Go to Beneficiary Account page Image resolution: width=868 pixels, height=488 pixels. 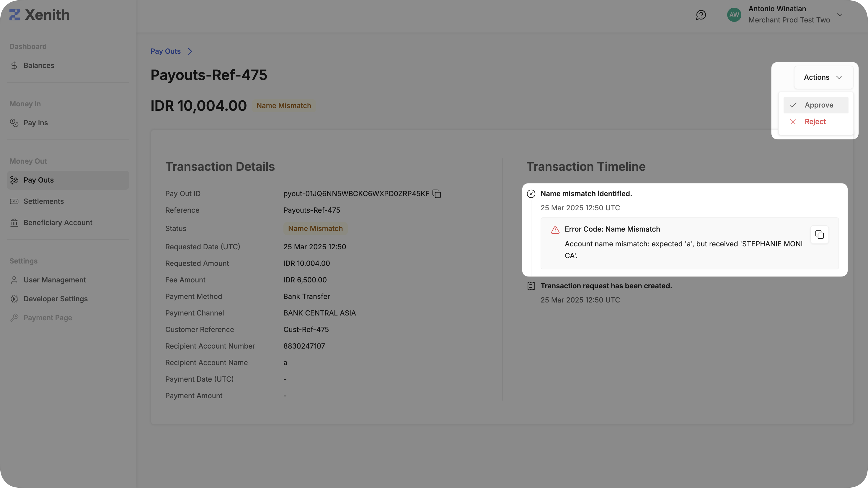58,223
